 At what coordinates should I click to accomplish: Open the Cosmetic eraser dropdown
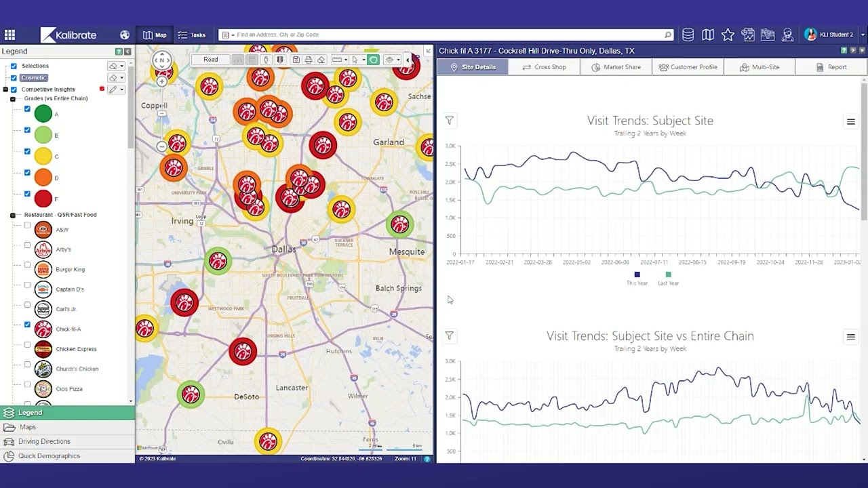point(121,78)
